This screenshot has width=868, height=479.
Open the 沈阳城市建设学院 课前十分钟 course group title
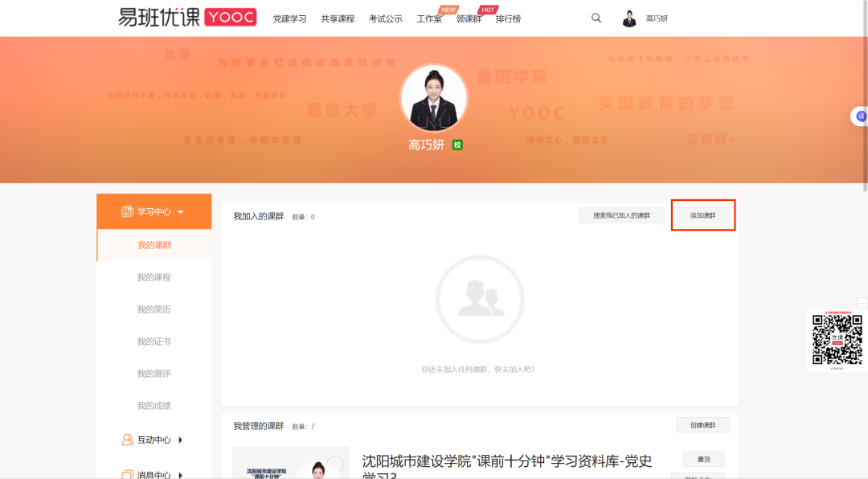coord(506,467)
